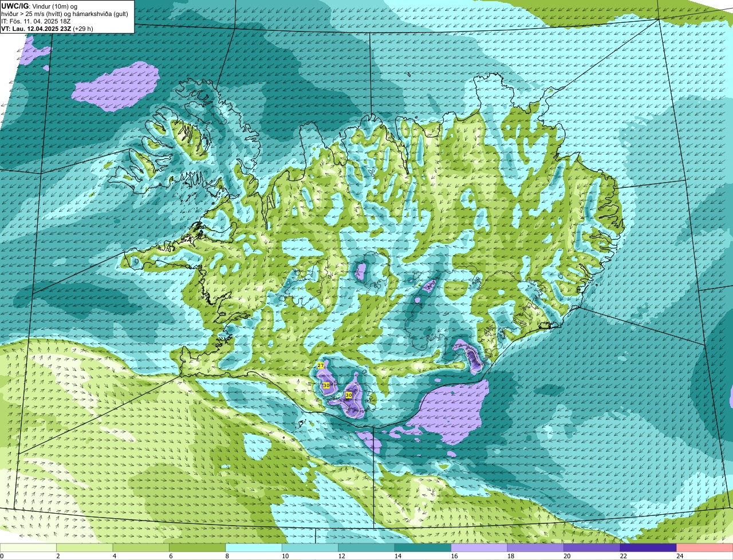Click the legend tick label "10"

[285, 556]
